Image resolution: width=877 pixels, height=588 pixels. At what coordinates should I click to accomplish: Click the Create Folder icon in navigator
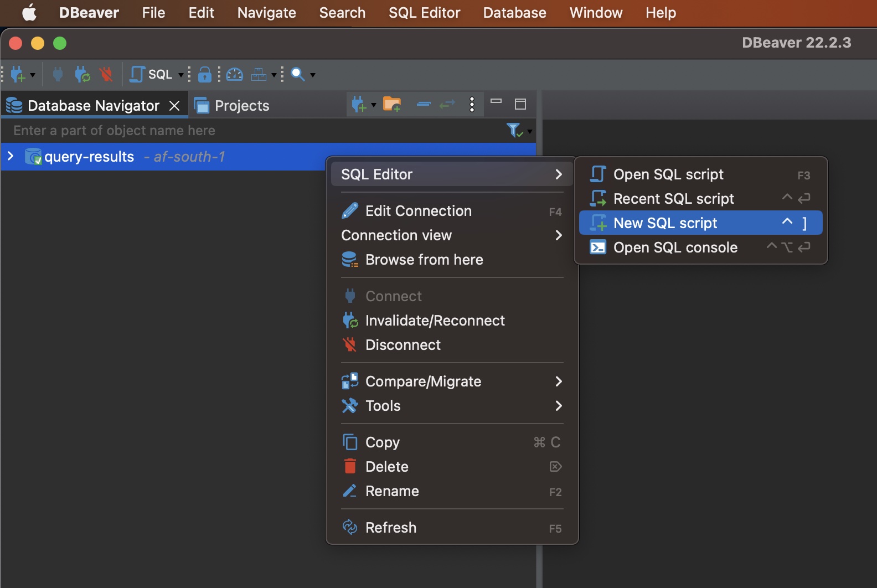[x=392, y=104]
